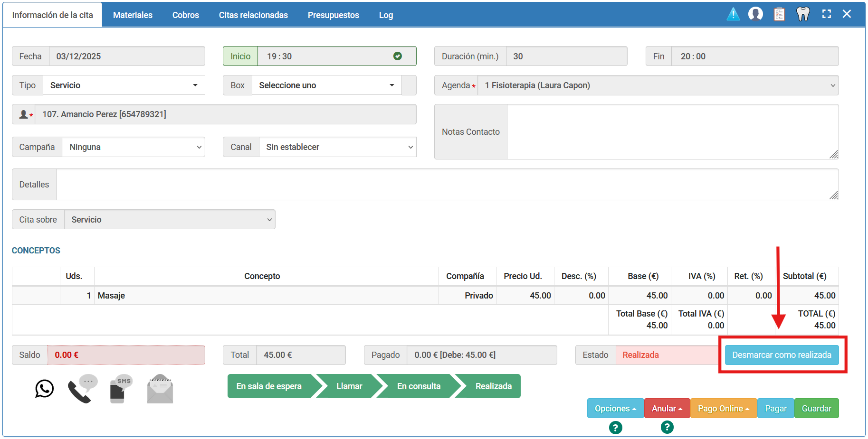Open the patient profile avatar icon
Image resolution: width=868 pixels, height=439 pixels.
click(755, 14)
